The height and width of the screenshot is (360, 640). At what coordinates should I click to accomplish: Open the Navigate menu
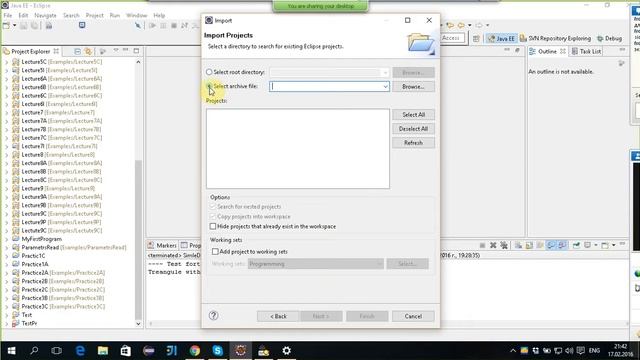[x=45, y=16]
